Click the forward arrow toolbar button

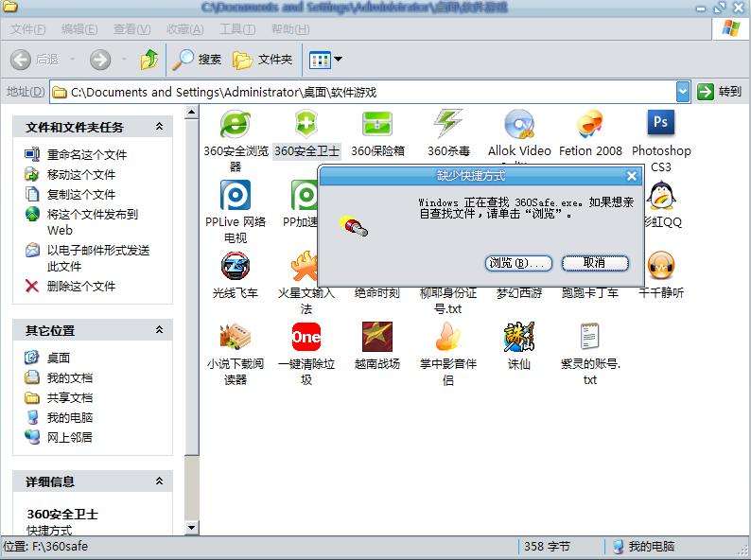click(100, 60)
